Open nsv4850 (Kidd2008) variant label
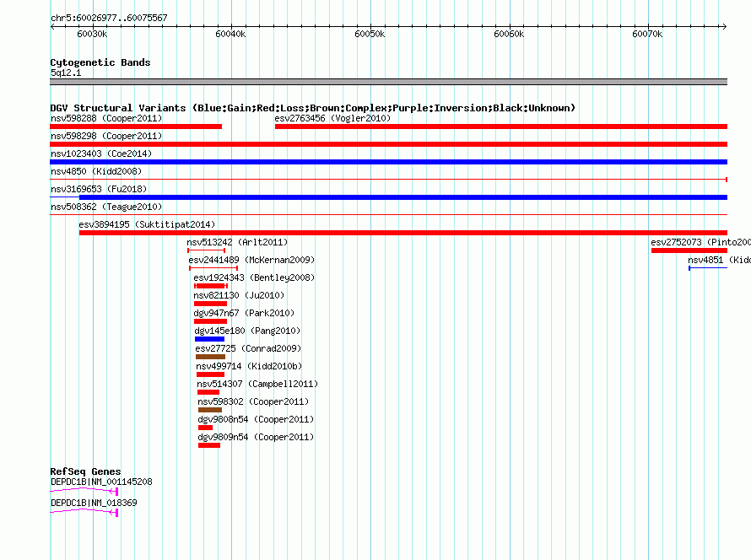The height and width of the screenshot is (560, 751). 96,171
